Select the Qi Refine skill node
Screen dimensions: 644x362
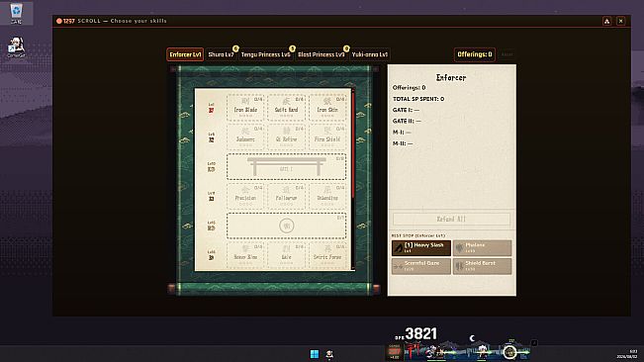(286, 136)
